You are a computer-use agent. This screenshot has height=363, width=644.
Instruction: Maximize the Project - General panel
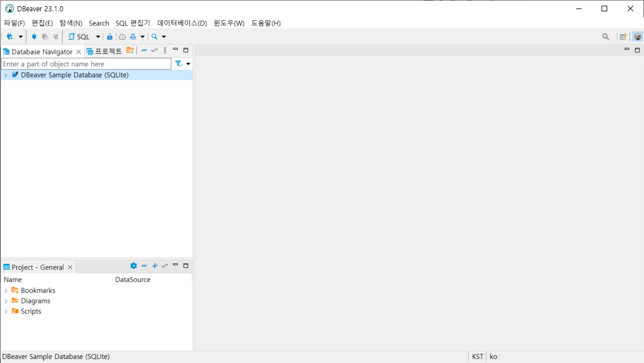coord(186,266)
